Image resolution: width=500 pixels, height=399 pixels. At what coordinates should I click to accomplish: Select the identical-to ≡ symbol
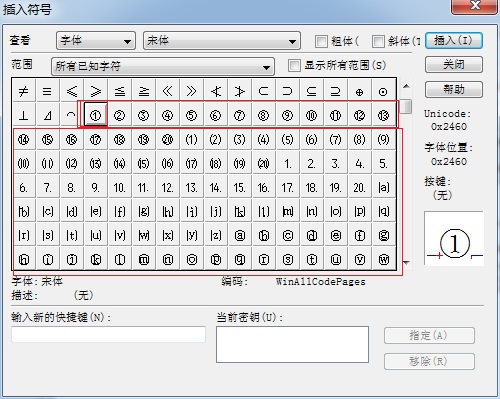(x=48, y=91)
